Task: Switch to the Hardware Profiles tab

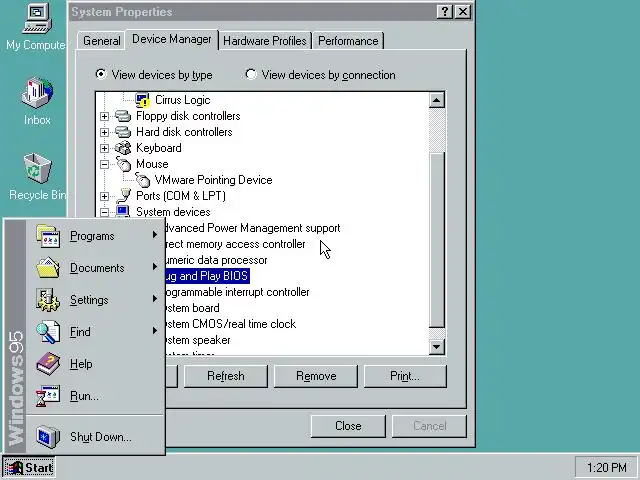Action: (x=265, y=41)
